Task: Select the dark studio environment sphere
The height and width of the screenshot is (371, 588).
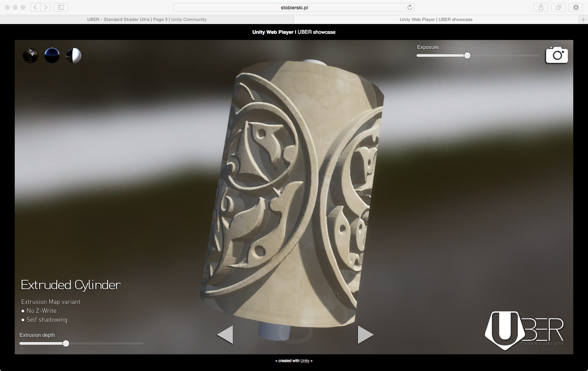Action: (31, 55)
